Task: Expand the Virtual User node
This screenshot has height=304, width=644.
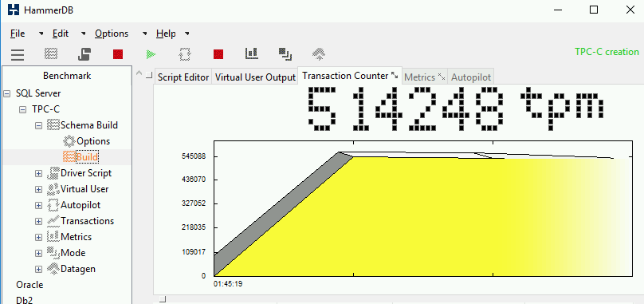Action: point(38,190)
